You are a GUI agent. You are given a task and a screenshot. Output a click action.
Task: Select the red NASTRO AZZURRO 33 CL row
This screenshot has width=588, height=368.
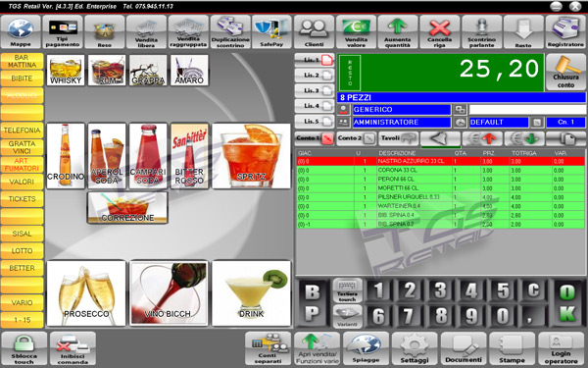point(440,161)
